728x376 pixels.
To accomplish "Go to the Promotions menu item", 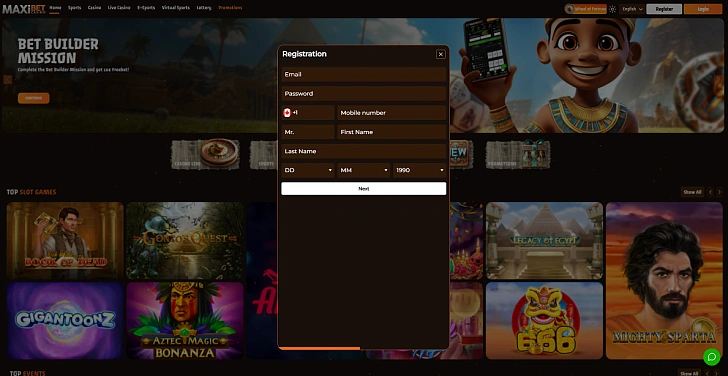I will pyautogui.click(x=230, y=8).
